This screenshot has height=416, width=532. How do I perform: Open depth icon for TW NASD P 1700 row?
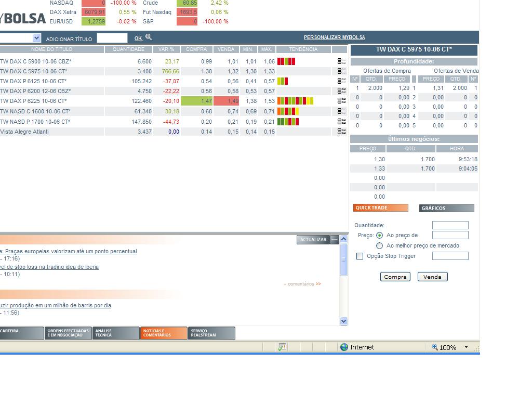[x=342, y=121]
